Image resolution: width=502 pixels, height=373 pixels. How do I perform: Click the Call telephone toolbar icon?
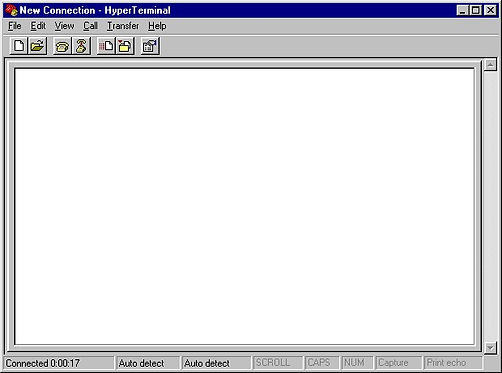click(x=62, y=46)
